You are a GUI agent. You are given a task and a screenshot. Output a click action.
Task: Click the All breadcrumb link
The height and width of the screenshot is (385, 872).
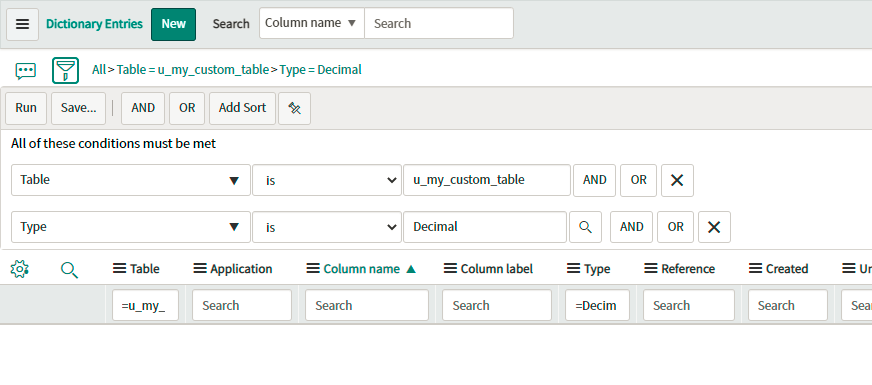coord(98,70)
